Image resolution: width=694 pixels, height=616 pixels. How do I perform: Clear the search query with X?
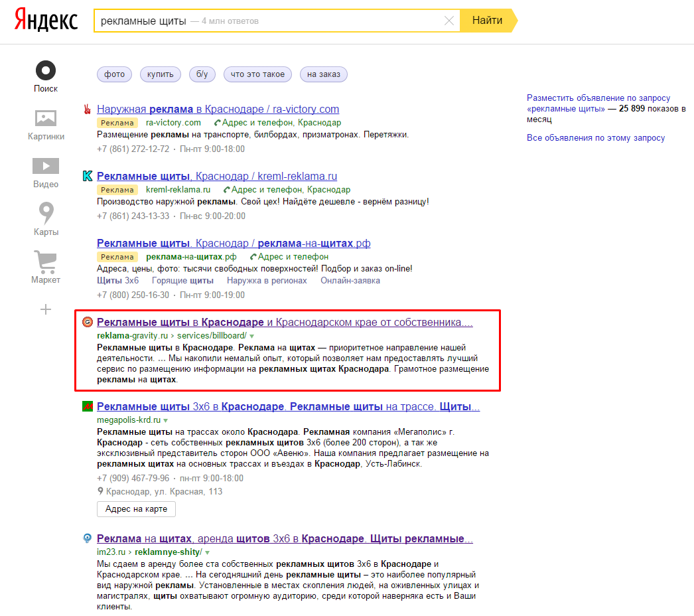pyautogui.click(x=449, y=21)
